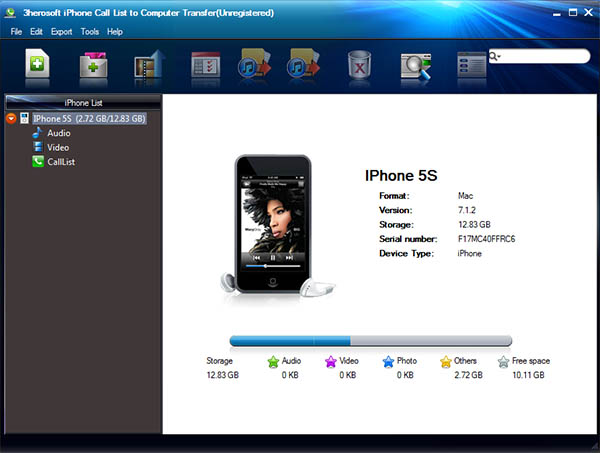The width and height of the screenshot is (600, 453).
Task: Open the Help menu
Action: tap(115, 32)
